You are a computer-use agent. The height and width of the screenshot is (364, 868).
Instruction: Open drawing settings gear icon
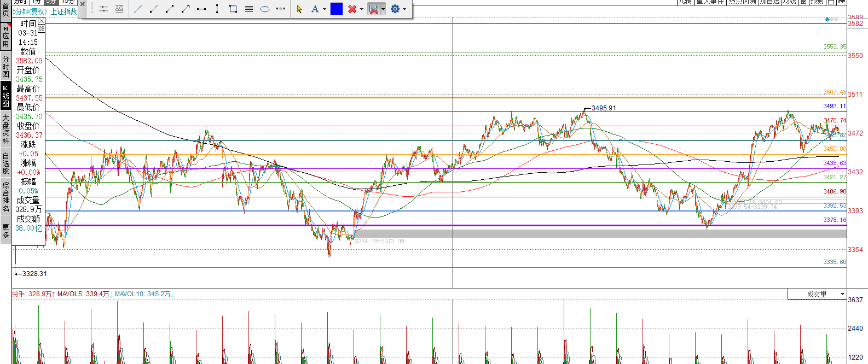click(x=395, y=9)
